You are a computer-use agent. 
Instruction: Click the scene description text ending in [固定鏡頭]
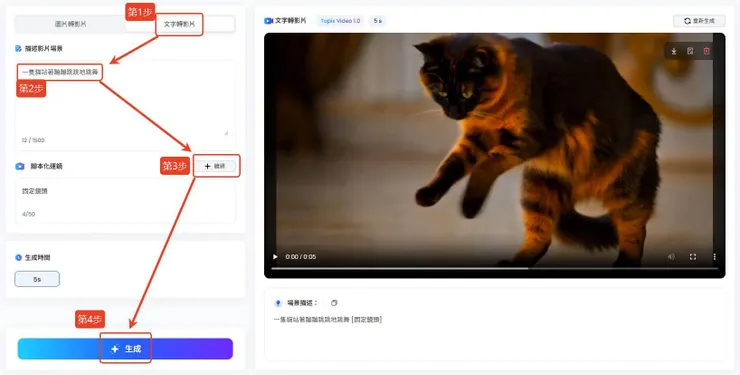tap(328, 320)
